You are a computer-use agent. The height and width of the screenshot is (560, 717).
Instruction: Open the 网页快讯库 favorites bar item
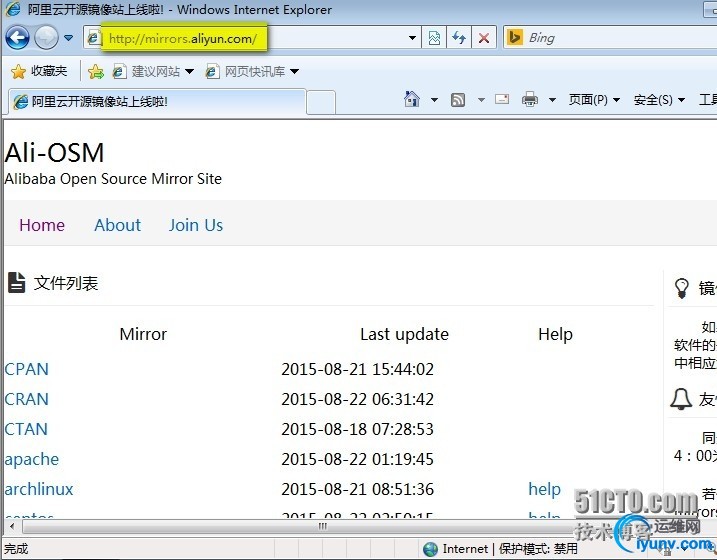(252, 71)
